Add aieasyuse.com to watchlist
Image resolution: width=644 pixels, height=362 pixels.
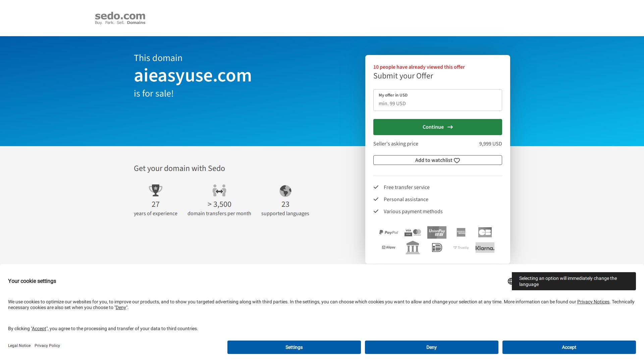tap(437, 160)
